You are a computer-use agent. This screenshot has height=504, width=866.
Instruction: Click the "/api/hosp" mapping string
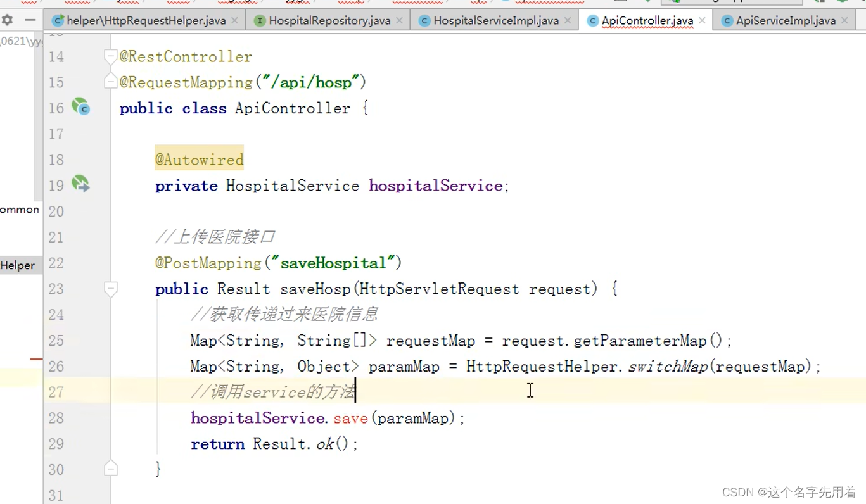[310, 82]
